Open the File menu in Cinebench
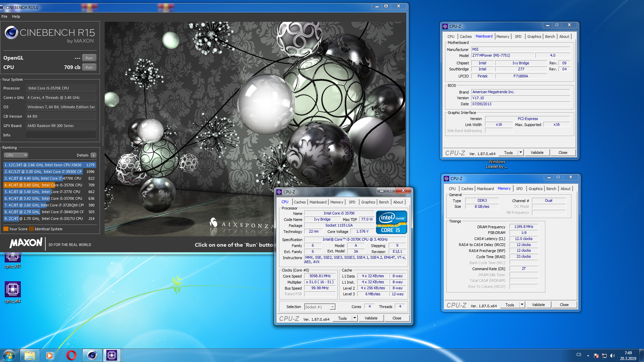 point(4,16)
